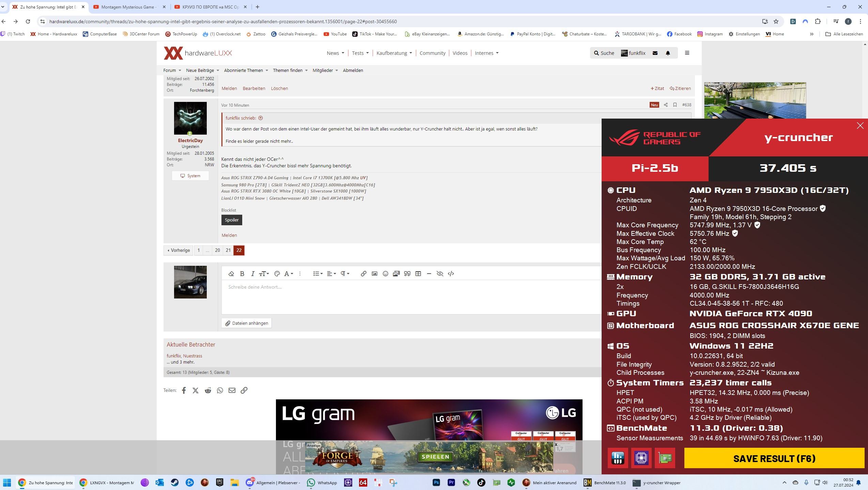The image size is (868, 490).
Task: Open the Community menu item
Action: point(432,53)
